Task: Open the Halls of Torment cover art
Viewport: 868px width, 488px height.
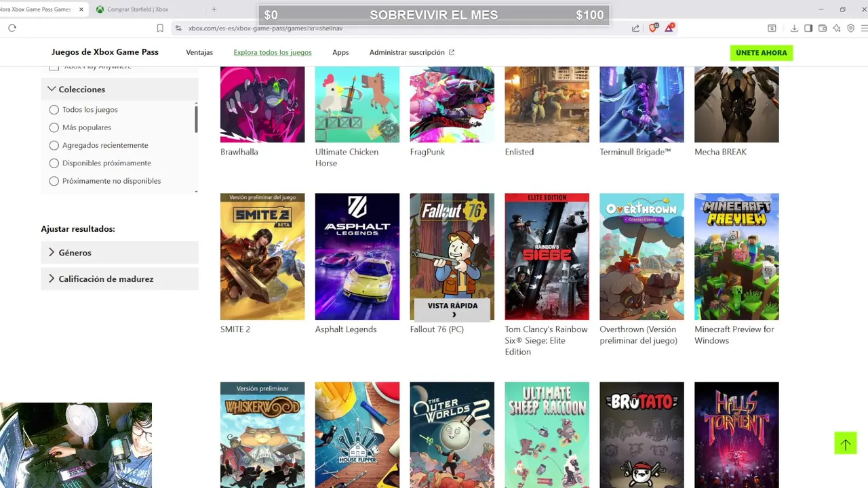Action: pos(737,434)
